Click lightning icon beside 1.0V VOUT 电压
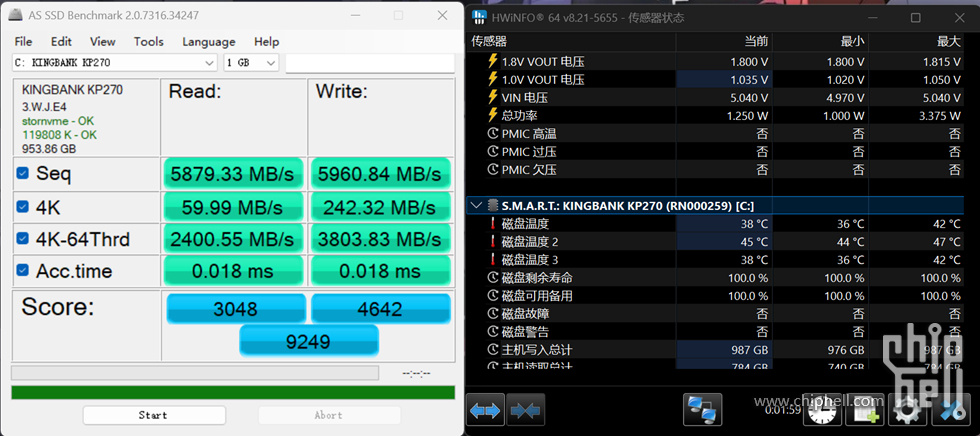980x436 pixels. click(492, 79)
